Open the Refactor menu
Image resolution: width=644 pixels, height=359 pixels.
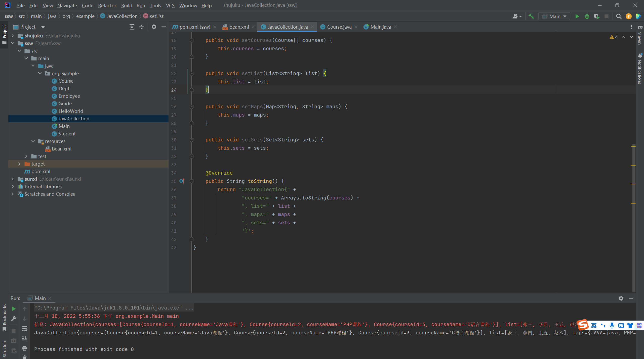coord(107,5)
